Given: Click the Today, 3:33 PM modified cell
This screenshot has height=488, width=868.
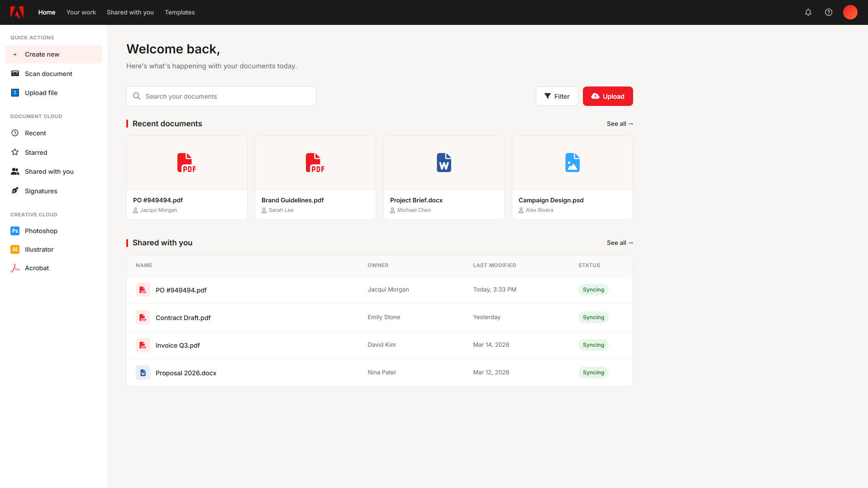Looking at the screenshot, I should (x=495, y=290).
